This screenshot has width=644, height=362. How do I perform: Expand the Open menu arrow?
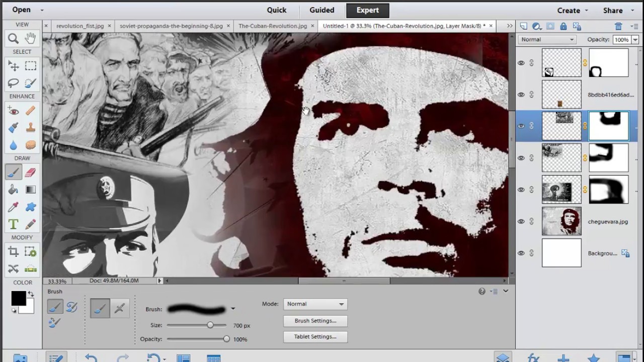[x=42, y=10]
